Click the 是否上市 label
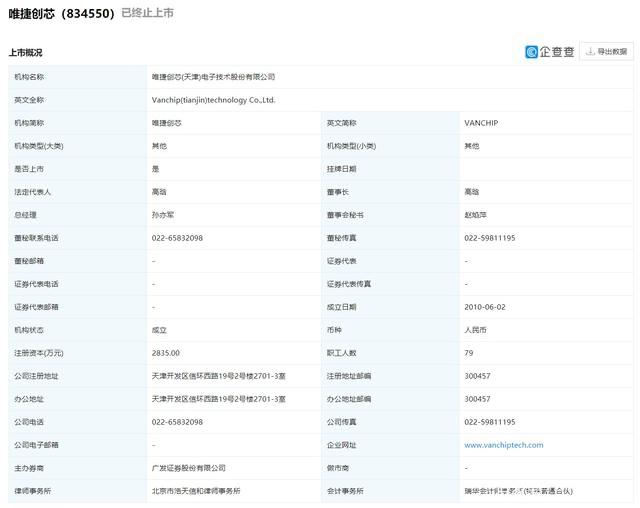The height and width of the screenshot is (508, 640). point(29,169)
